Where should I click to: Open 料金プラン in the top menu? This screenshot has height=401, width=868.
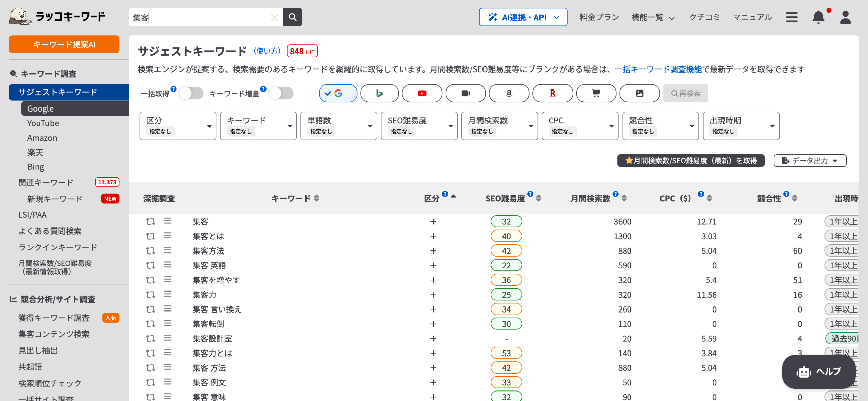(599, 17)
